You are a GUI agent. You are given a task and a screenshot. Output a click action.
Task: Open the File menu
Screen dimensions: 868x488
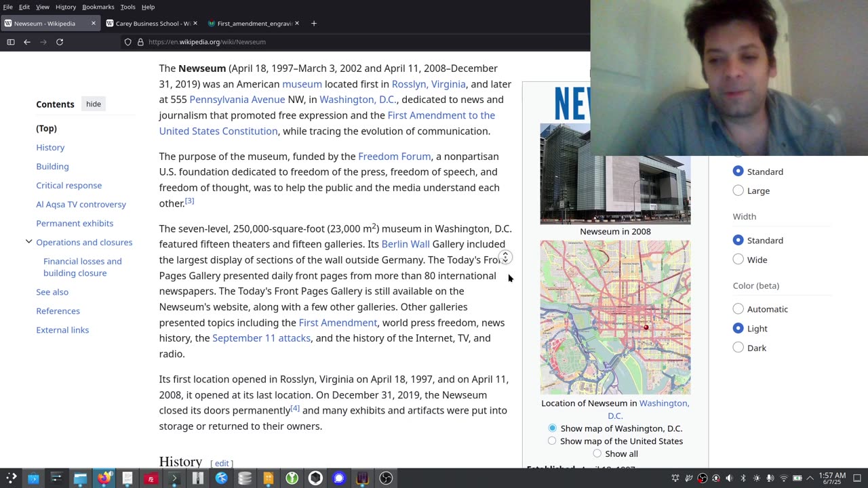point(7,7)
